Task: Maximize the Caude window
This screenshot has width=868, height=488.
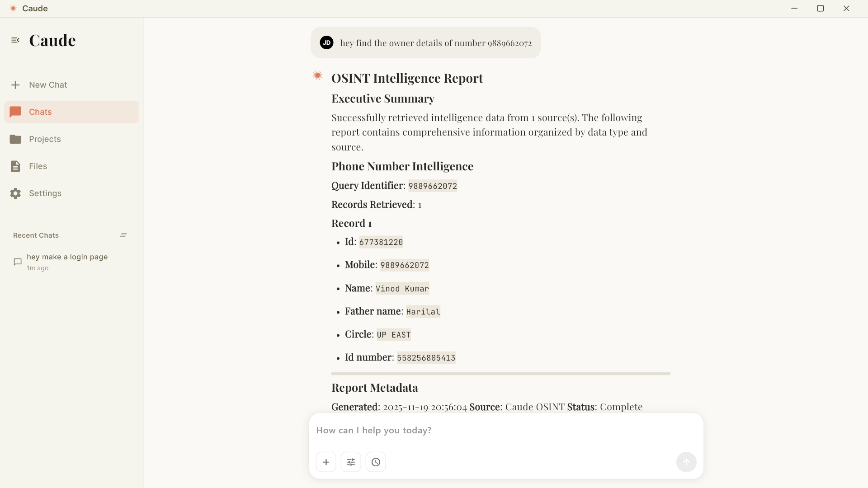Action: 820,8
